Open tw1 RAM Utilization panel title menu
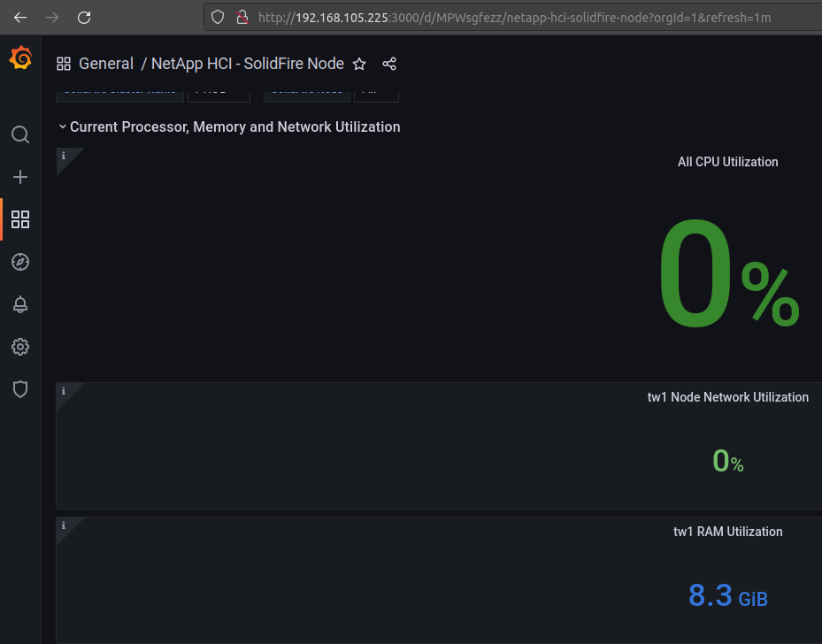 click(727, 532)
